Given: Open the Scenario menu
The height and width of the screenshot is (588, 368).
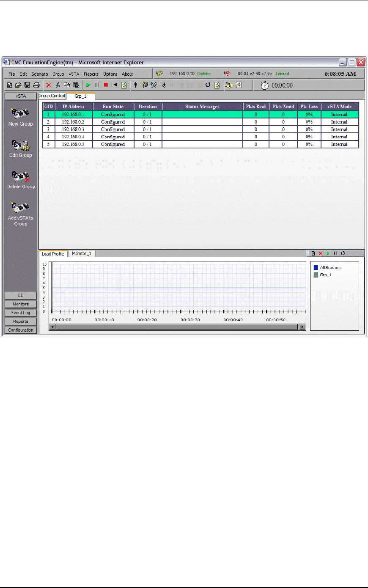Looking at the screenshot, I should click(40, 74).
